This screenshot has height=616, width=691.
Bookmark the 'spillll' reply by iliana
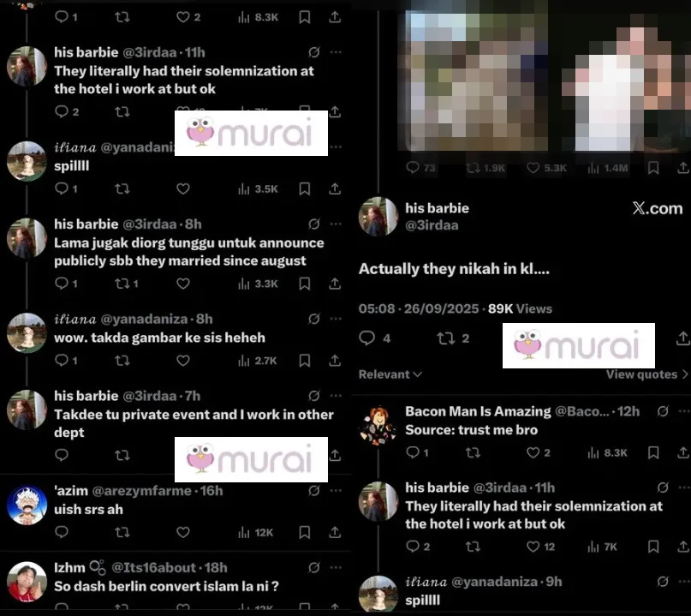click(305, 188)
